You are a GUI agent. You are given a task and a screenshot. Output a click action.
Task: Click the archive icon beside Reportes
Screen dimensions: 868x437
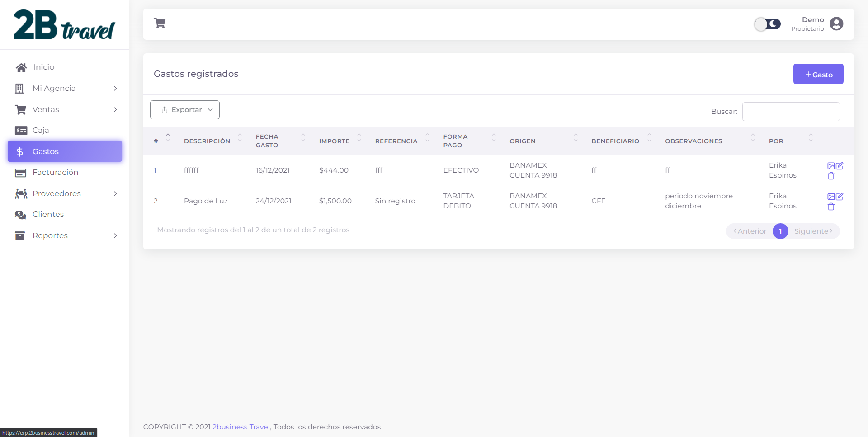pyautogui.click(x=20, y=235)
